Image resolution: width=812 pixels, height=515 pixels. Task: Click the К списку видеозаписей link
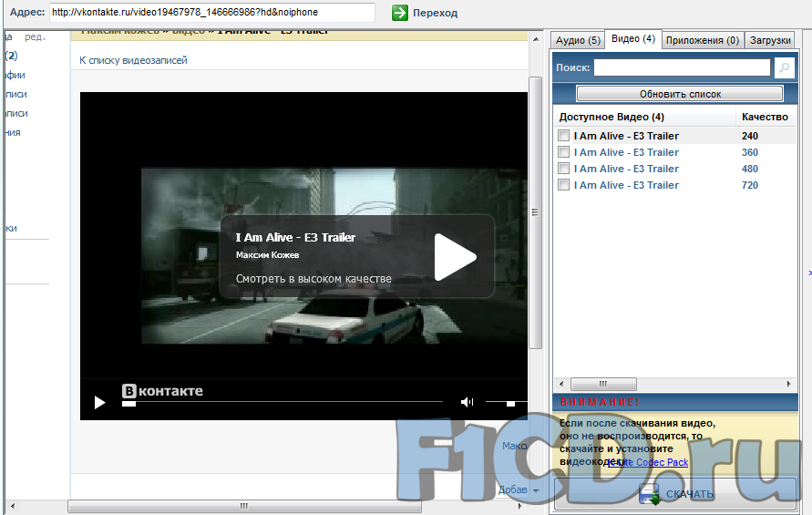[133, 60]
